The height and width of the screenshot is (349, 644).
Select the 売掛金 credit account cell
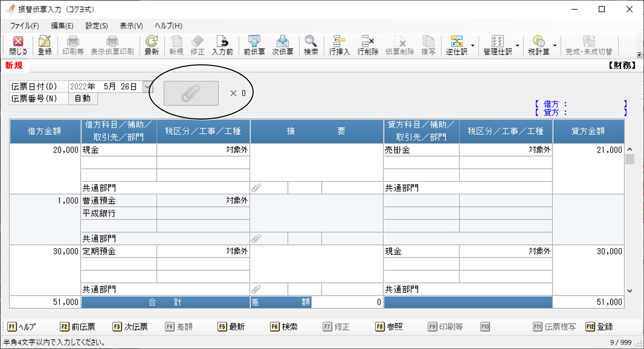[x=421, y=150]
